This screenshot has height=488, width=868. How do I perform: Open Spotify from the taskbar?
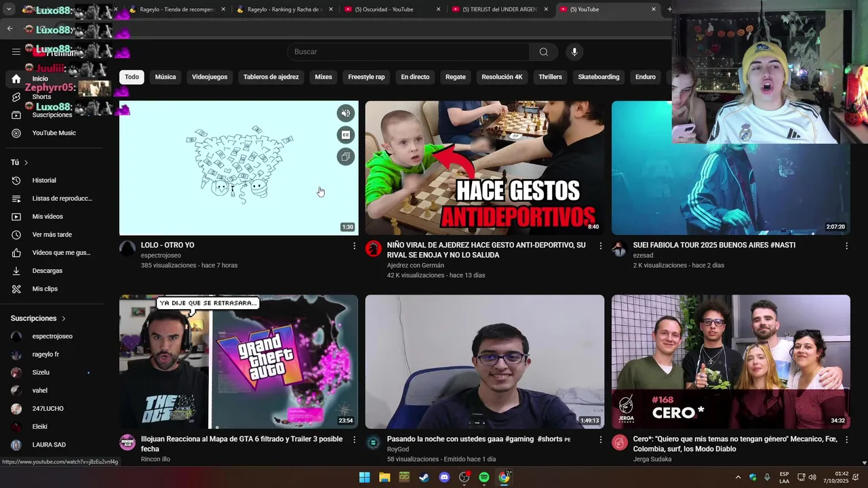[484, 477]
